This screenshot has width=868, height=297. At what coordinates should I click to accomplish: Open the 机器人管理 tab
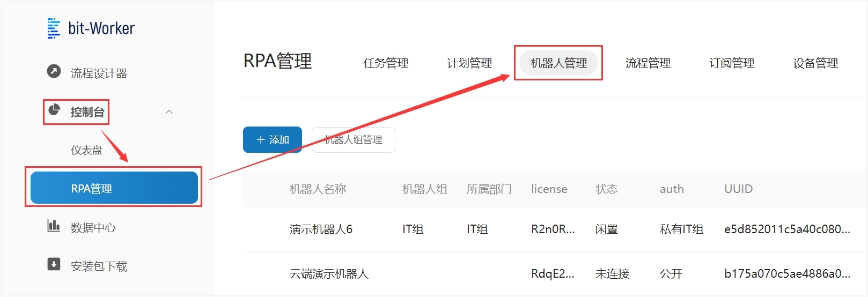[558, 63]
